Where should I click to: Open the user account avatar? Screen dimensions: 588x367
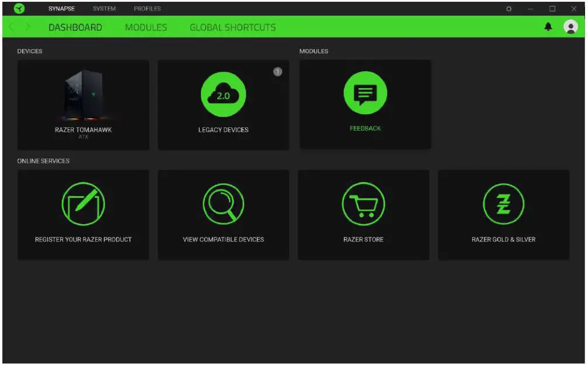click(x=570, y=27)
